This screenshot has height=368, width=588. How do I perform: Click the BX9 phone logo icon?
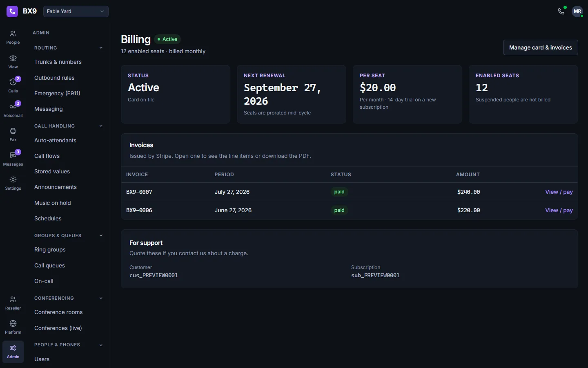pos(12,11)
